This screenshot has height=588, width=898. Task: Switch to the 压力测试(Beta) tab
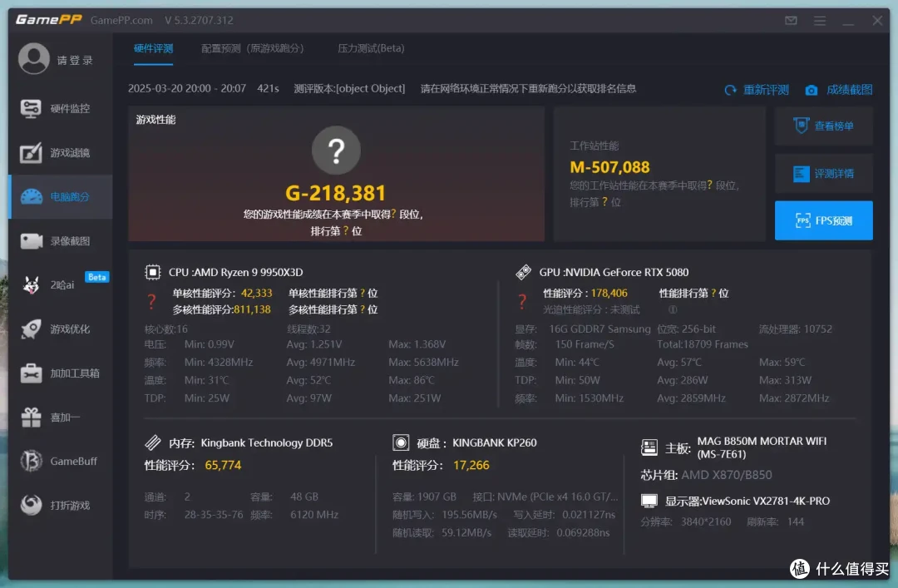(371, 49)
